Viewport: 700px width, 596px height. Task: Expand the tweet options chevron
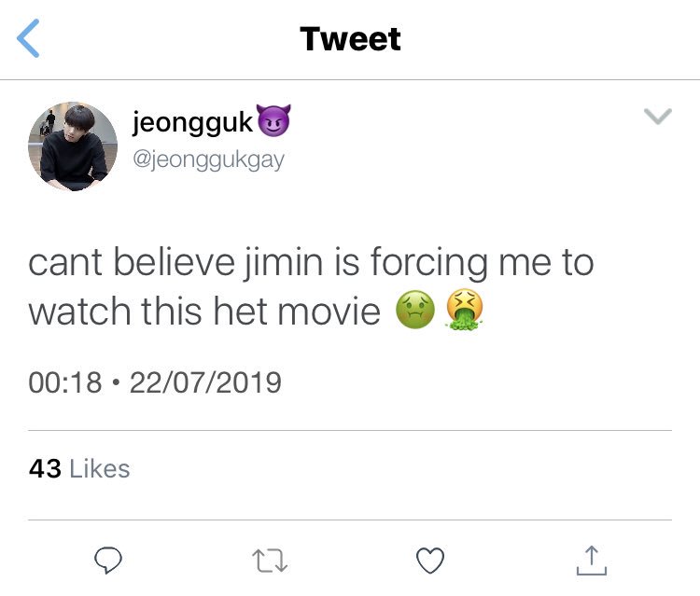point(658,116)
